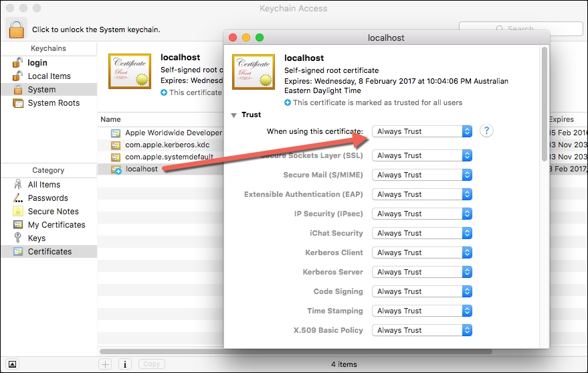Change the Code Signing trust dropdown
This screenshot has height=373, width=588.
point(421,291)
